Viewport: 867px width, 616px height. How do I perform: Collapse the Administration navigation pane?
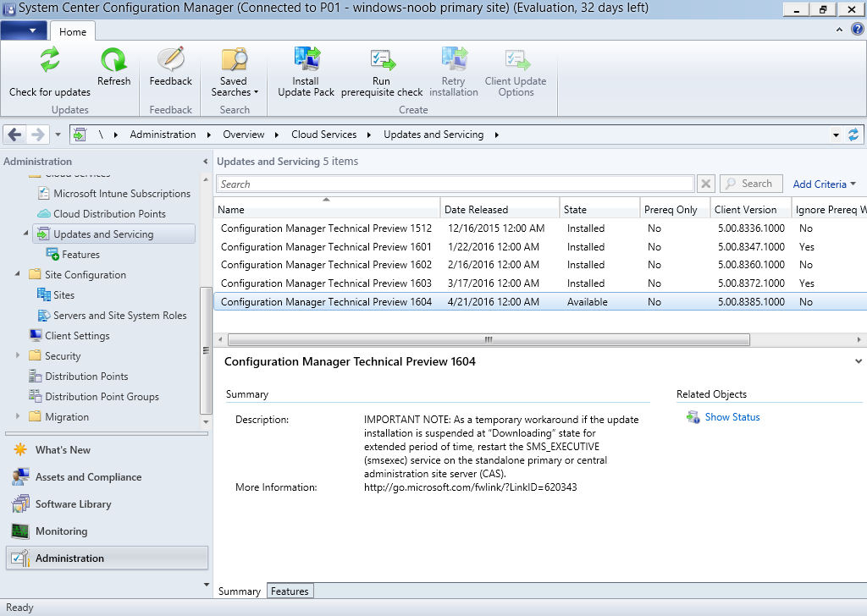click(x=205, y=162)
